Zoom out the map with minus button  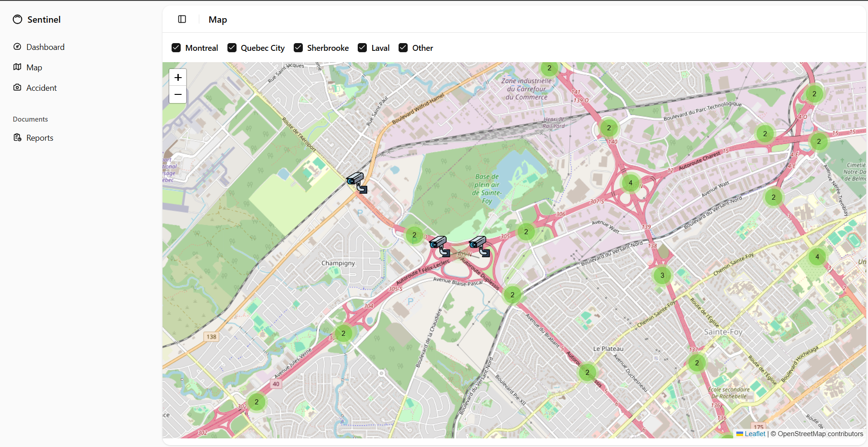click(x=178, y=94)
